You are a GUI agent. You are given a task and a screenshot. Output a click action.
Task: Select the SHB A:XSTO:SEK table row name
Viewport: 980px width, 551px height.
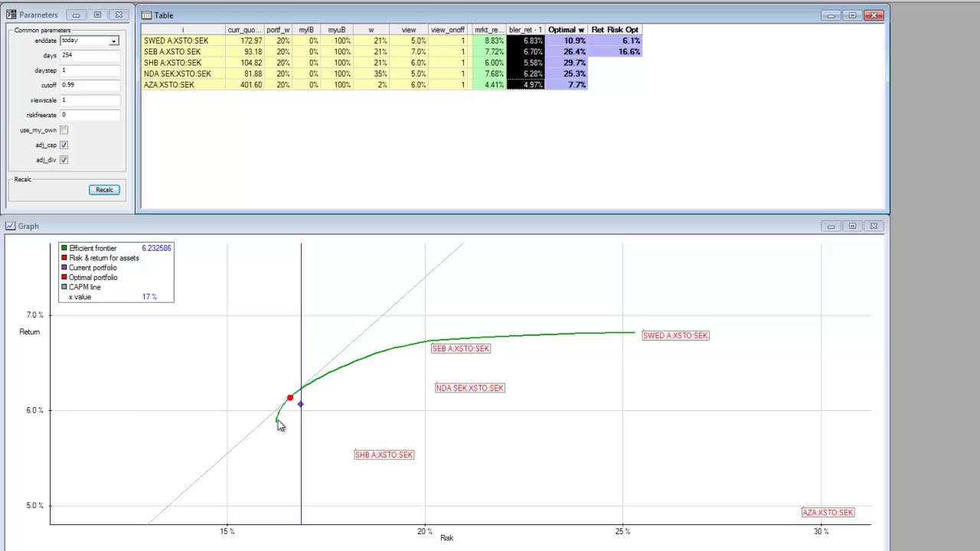tap(172, 63)
